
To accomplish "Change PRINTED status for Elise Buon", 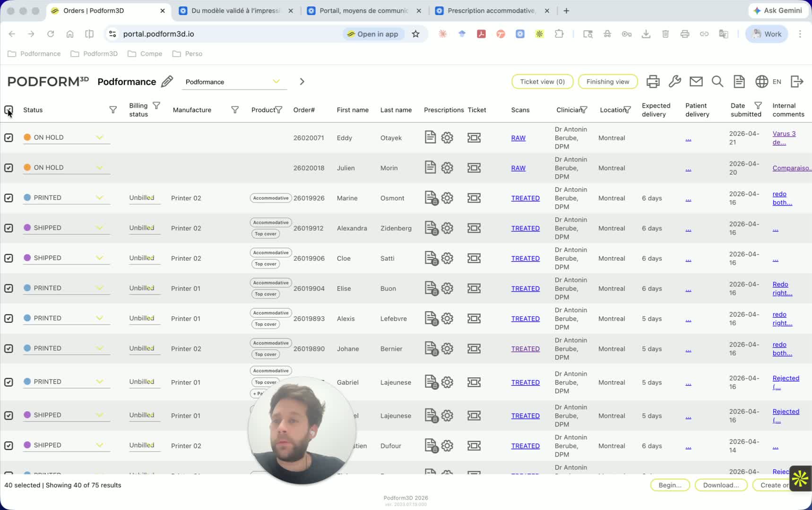I will tap(67, 288).
